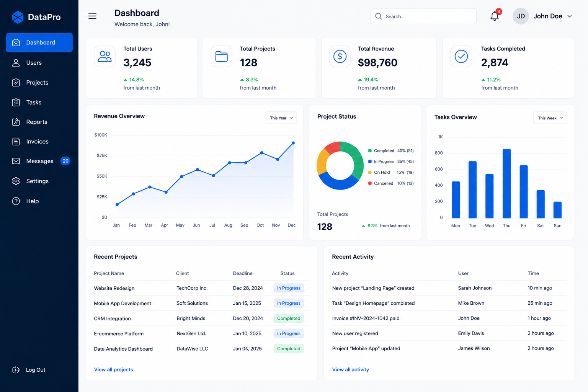Viewport: 588px width, 392px height.
Task: Click the Dashboard home icon in sidebar
Action: coord(16,42)
